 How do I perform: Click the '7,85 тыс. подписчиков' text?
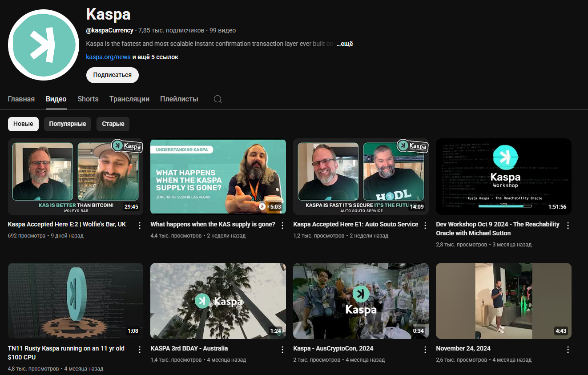point(171,31)
